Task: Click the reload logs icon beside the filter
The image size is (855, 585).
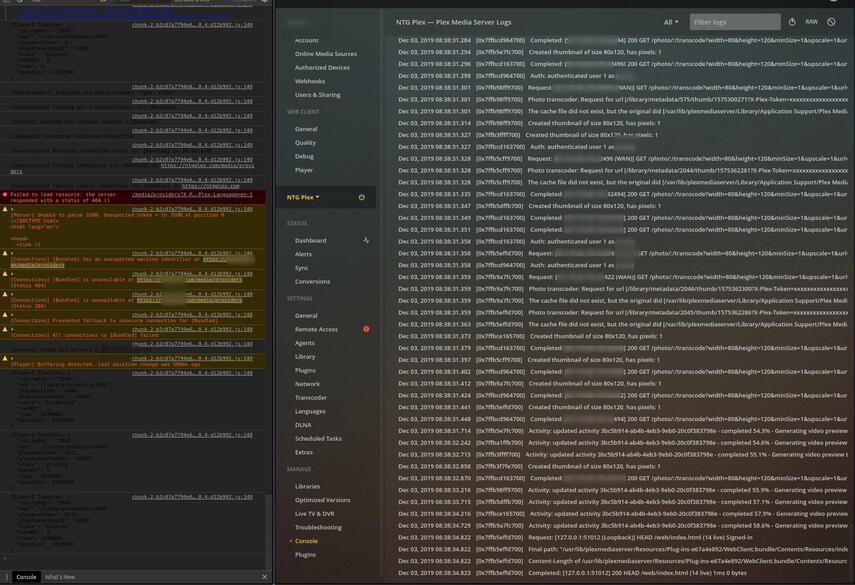Action: (x=792, y=22)
